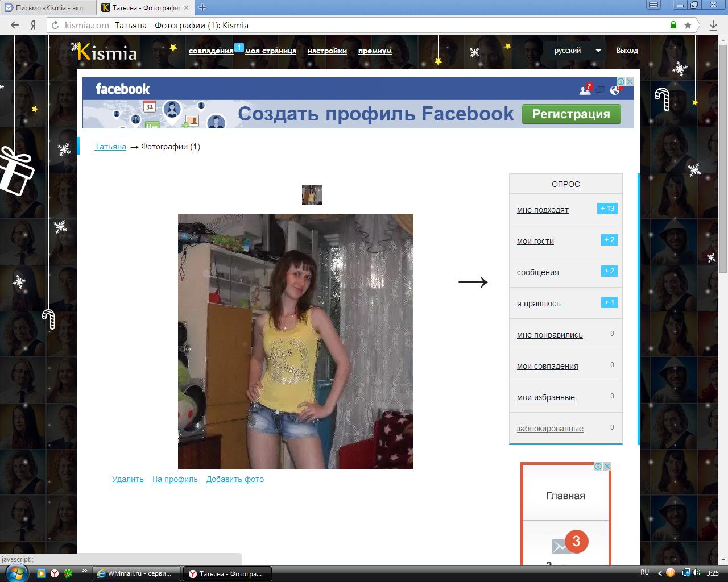This screenshot has height=582, width=728.
Task: Reload the page with the refresh icon
Action: click(55, 25)
